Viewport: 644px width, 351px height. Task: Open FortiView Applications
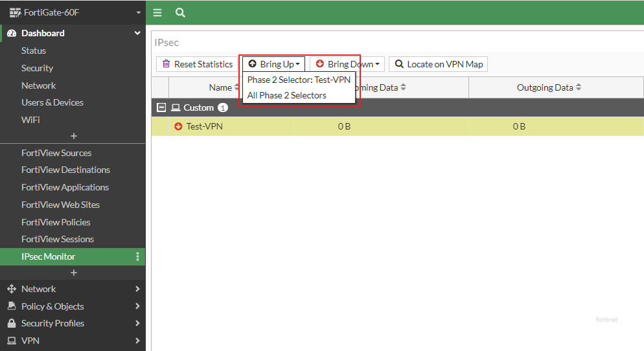pos(65,187)
